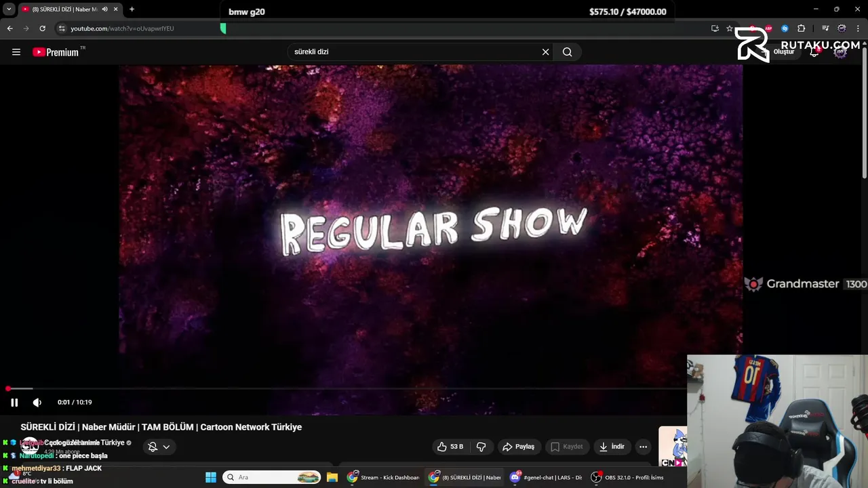This screenshot has width=868, height=488.
Task: View site information icon in address bar
Action: pos(61,28)
